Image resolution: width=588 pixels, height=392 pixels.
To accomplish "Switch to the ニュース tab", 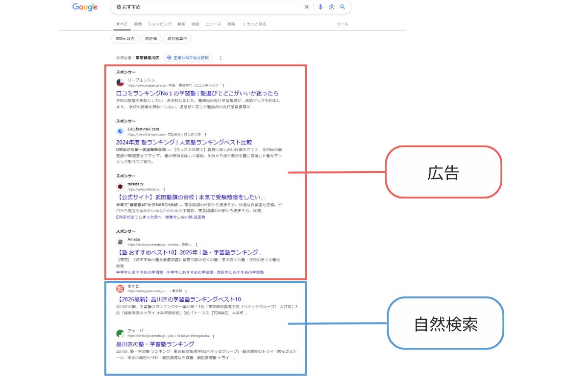I will [213, 24].
